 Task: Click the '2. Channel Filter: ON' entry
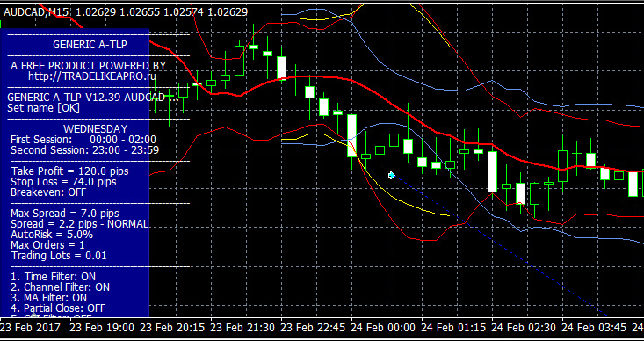[x=61, y=287]
